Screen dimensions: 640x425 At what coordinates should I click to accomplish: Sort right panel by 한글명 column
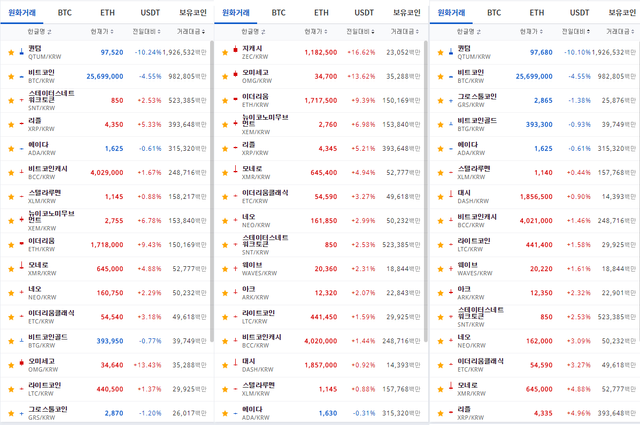tap(469, 31)
